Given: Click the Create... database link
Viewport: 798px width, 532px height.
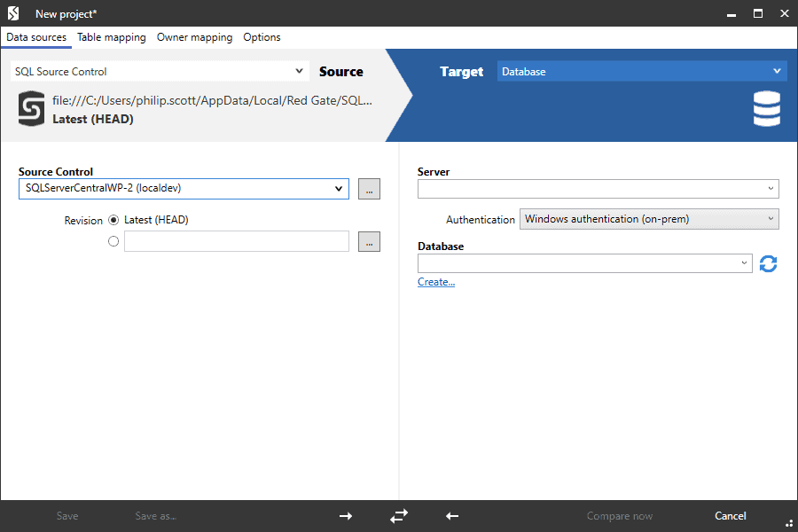Looking at the screenshot, I should (436, 282).
